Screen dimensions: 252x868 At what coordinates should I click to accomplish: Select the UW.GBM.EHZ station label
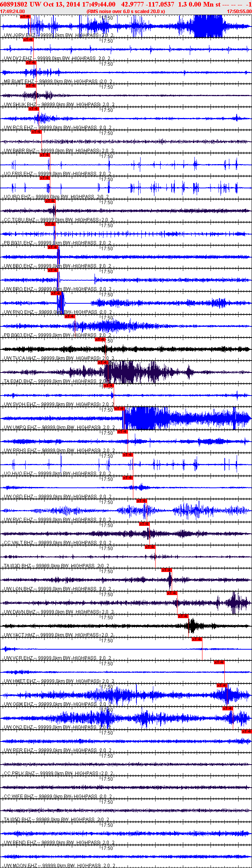[18, 704]
